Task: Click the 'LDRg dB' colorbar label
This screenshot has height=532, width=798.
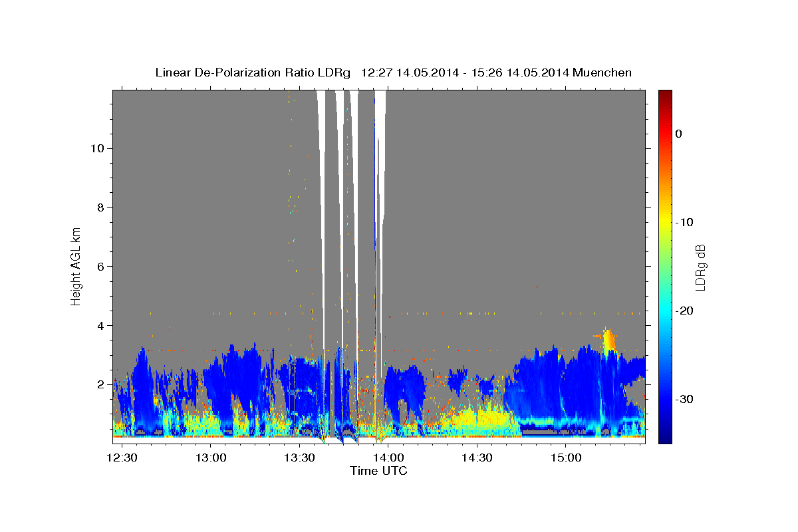Action: coord(700,267)
